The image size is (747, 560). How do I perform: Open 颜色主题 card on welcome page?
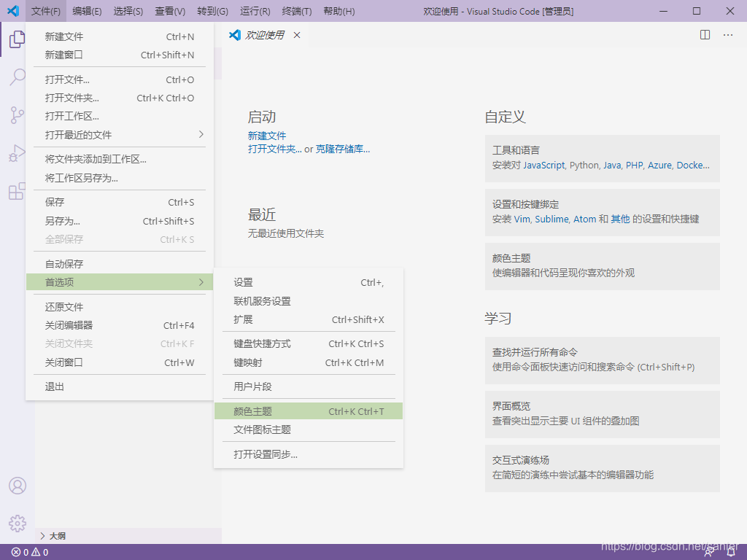pyautogui.click(x=602, y=266)
